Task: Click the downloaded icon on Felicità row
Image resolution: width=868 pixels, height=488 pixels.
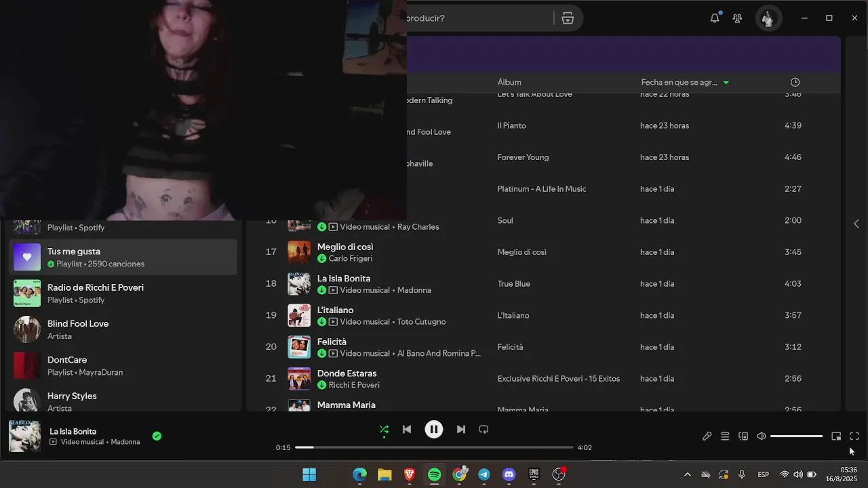Action: tap(322, 354)
